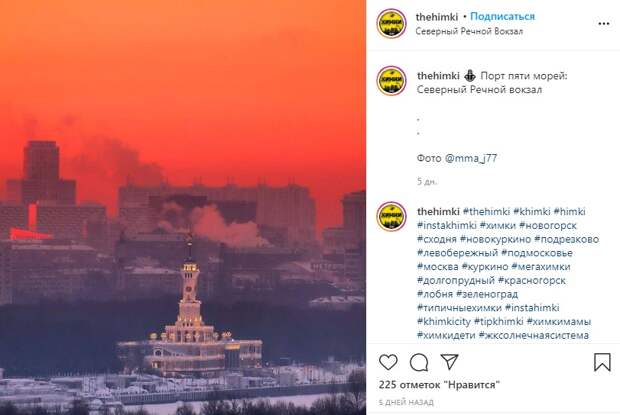Open the #зеленоград hashtag

487,294
